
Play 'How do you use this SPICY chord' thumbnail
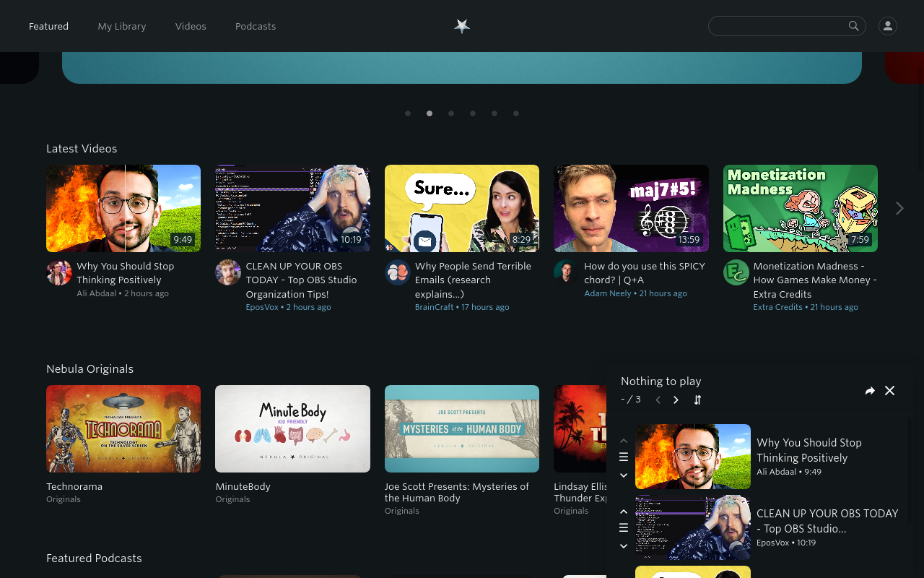[631, 208]
